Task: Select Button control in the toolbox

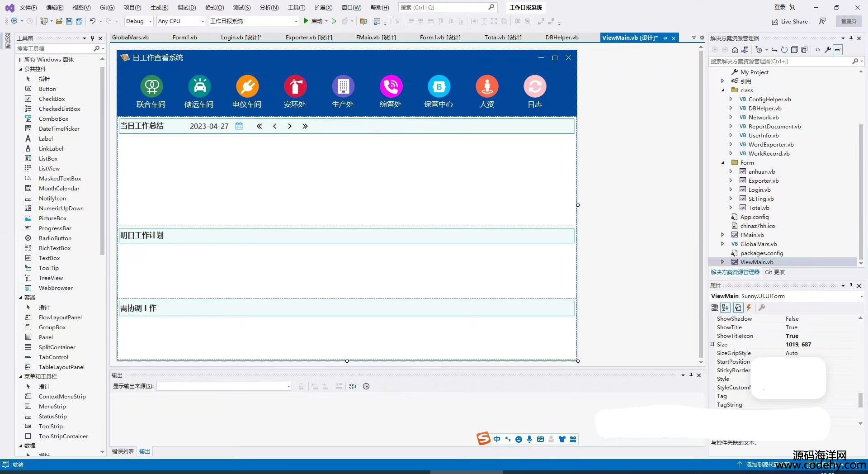Action: point(47,89)
